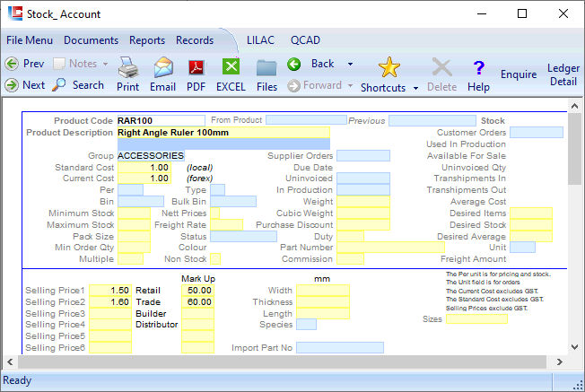Screen dimensions: 585x392
Task: Export using the PDF icon
Action: [x=196, y=67]
